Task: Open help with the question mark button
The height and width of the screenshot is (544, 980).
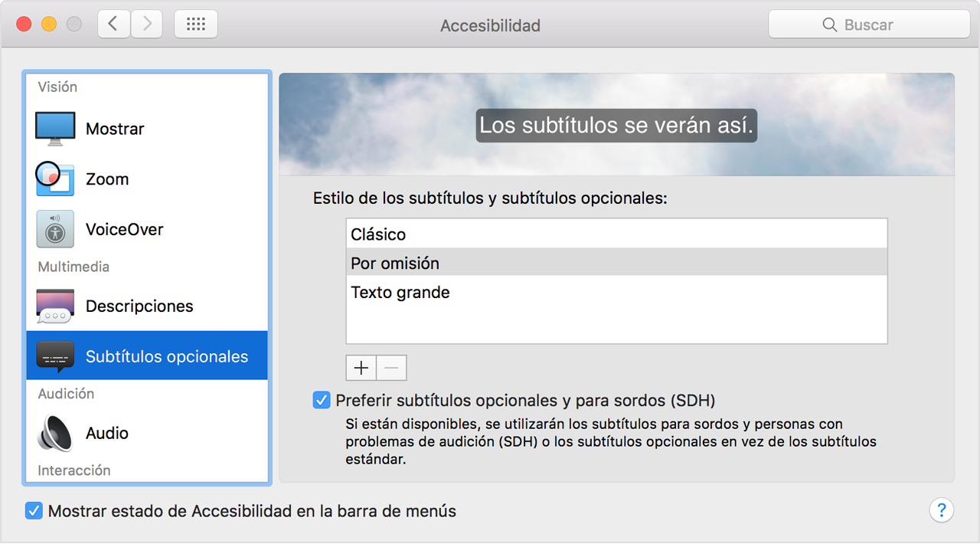Action: point(942,510)
